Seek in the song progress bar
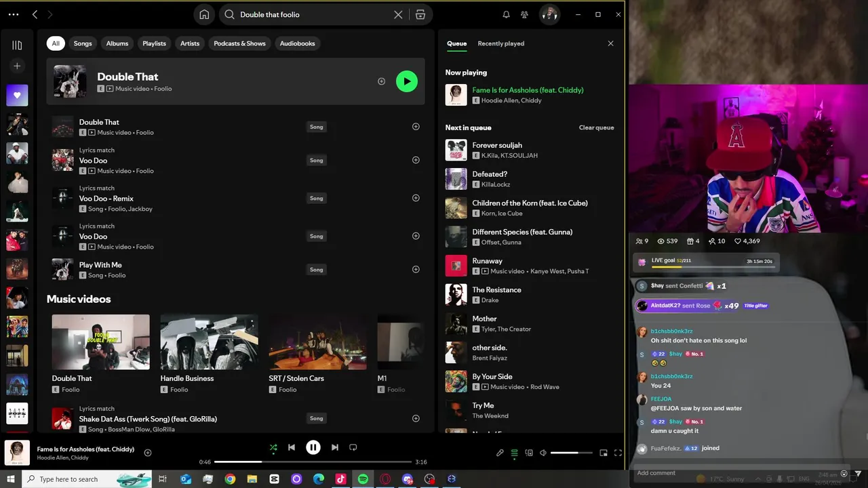Screen dimensions: 868x488 (312, 462)
